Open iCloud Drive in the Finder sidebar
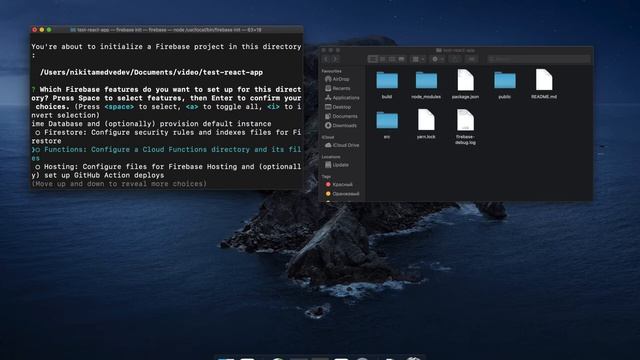Image resolution: width=640 pixels, height=360 pixels. click(x=342, y=145)
